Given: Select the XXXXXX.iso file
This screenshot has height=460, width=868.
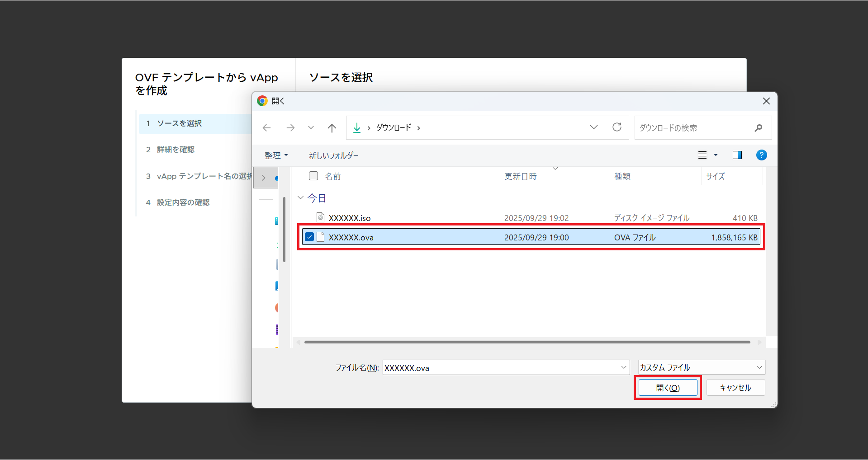Looking at the screenshot, I should pos(350,218).
